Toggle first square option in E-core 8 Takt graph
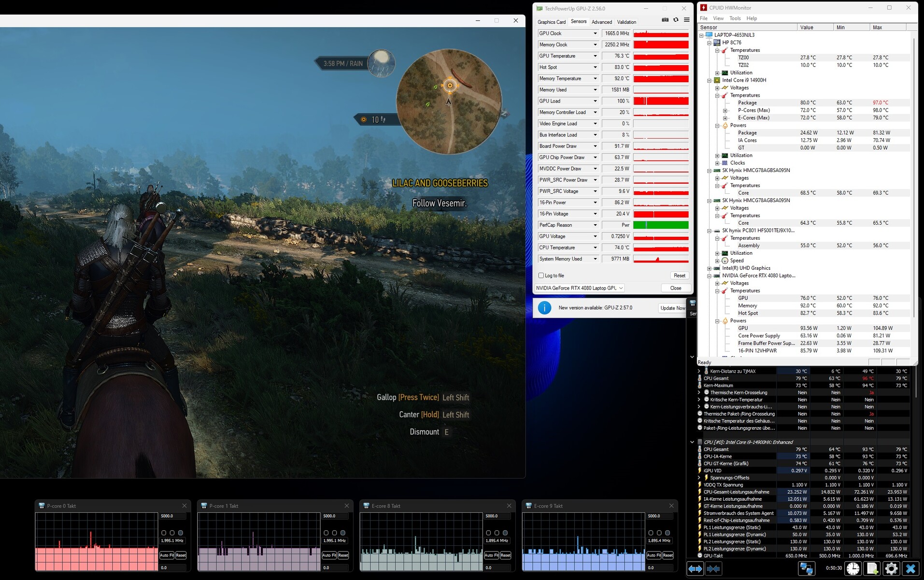Viewport: 924px width, 580px height. 488,533
